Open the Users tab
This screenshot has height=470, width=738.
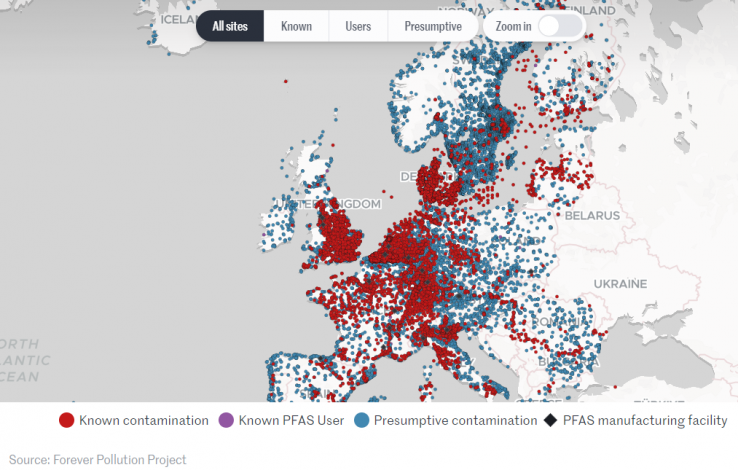pos(358,26)
